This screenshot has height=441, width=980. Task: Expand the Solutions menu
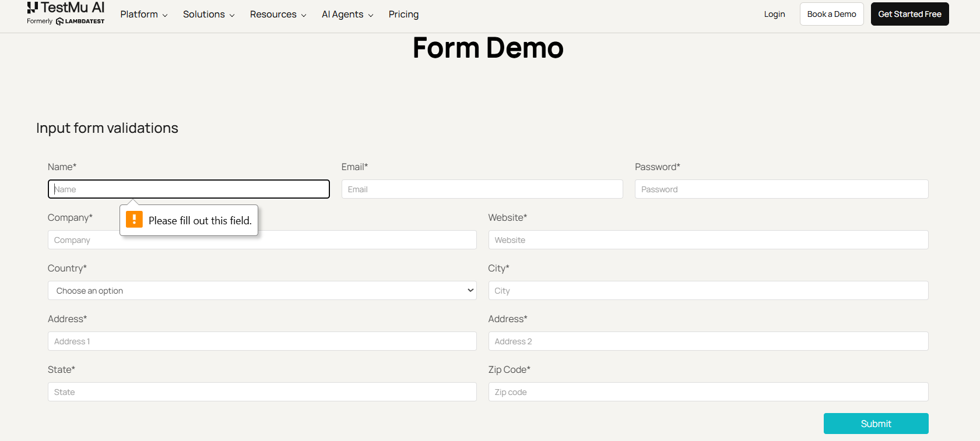[208, 15]
